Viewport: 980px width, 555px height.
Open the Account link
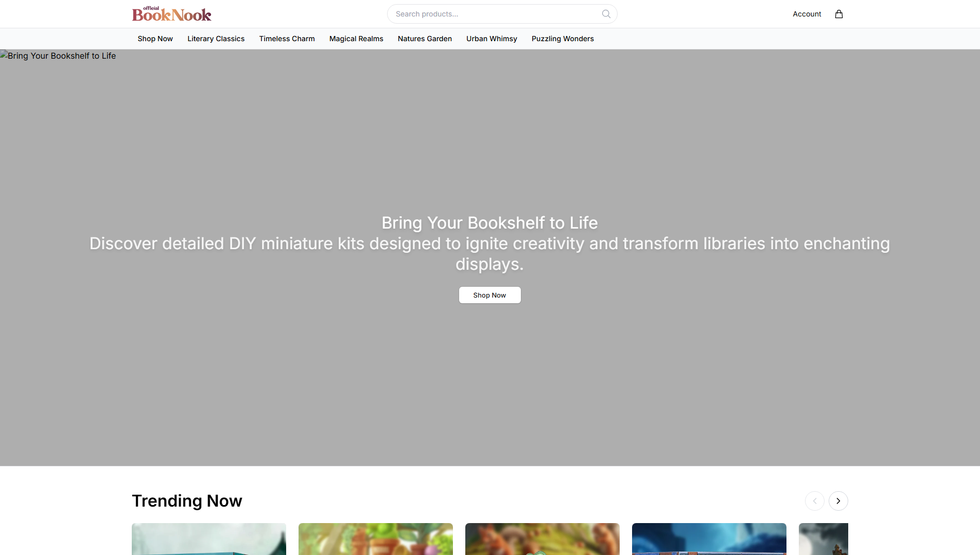[x=807, y=14]
